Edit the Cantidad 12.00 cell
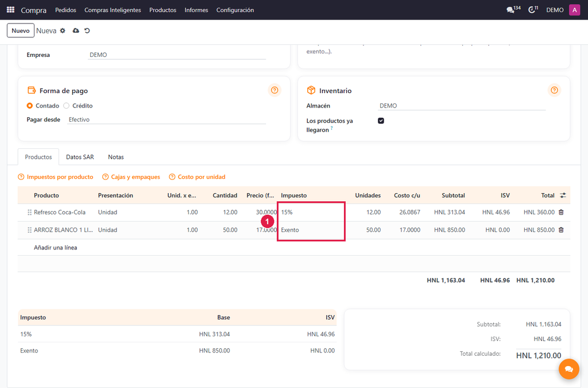The width and height of the screenshot is (588, 388). coord(230,212)
